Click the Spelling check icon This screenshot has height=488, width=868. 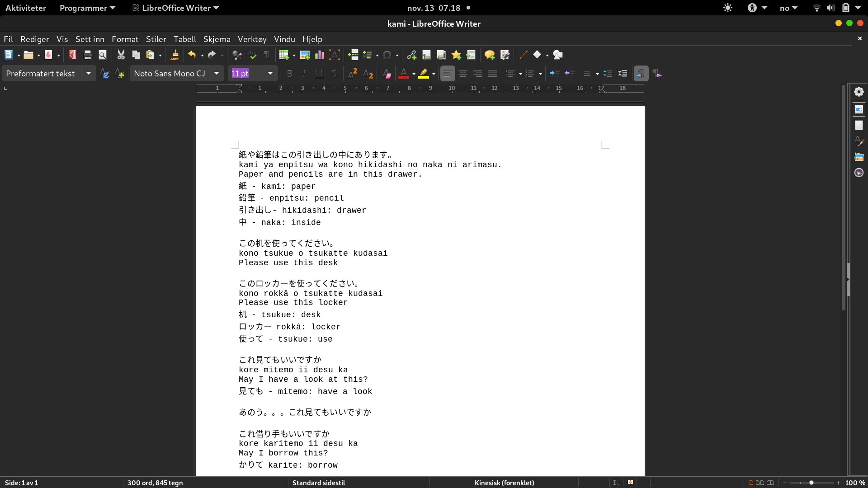tap(252, 55)
